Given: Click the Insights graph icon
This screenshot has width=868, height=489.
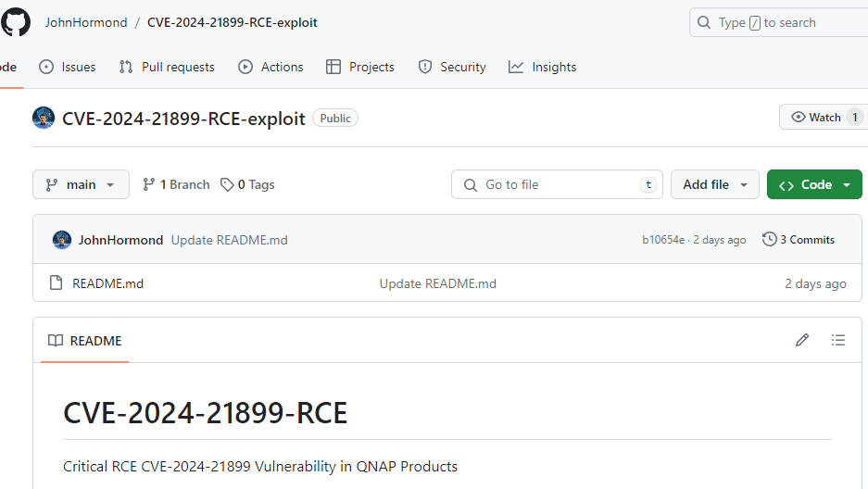Looking at the screenshot, I should [x=516, y=67].
